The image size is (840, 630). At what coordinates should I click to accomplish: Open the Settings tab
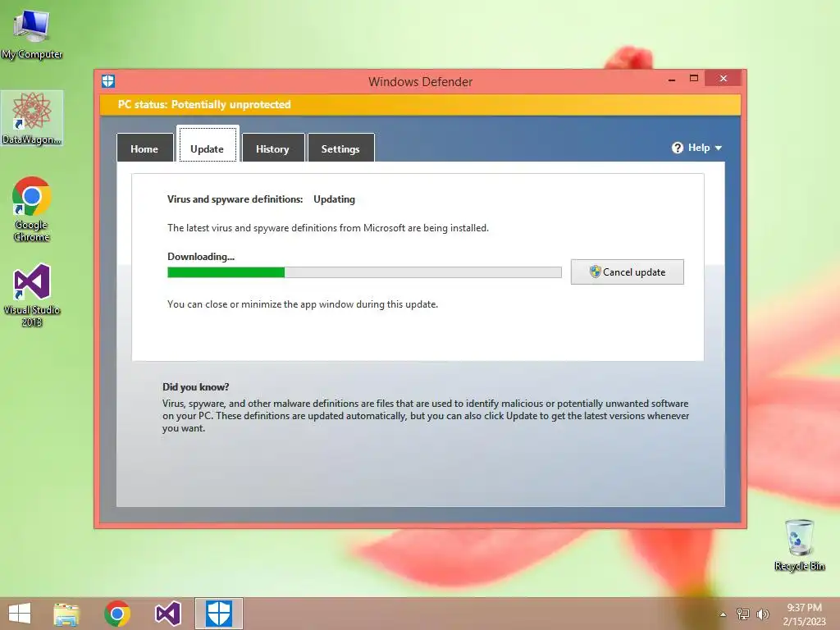pos(340,148)
